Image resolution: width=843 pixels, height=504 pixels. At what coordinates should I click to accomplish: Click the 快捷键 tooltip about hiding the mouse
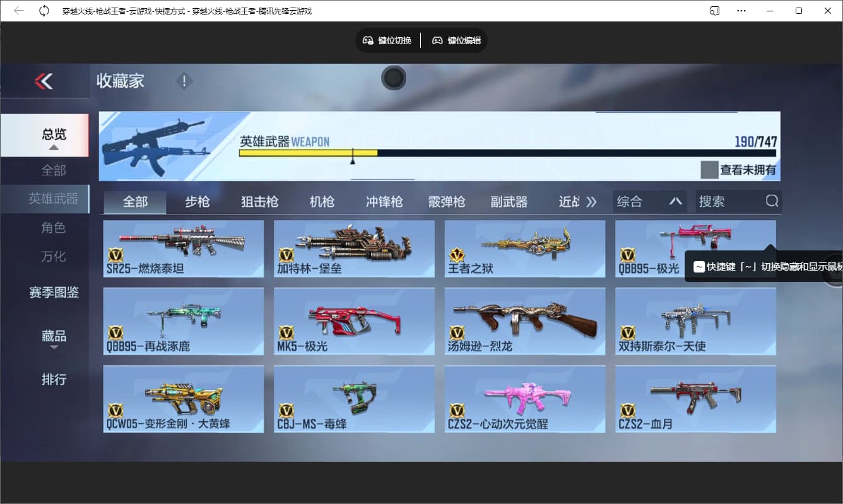(x=763, y=267)
